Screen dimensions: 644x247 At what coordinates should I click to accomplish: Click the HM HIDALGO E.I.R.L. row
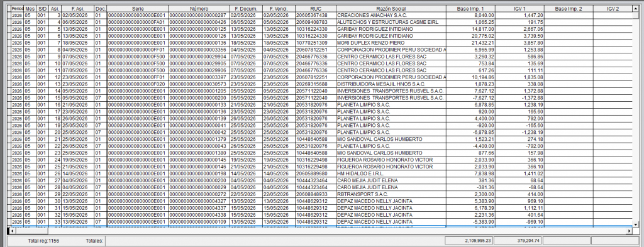tap(320, 173)
